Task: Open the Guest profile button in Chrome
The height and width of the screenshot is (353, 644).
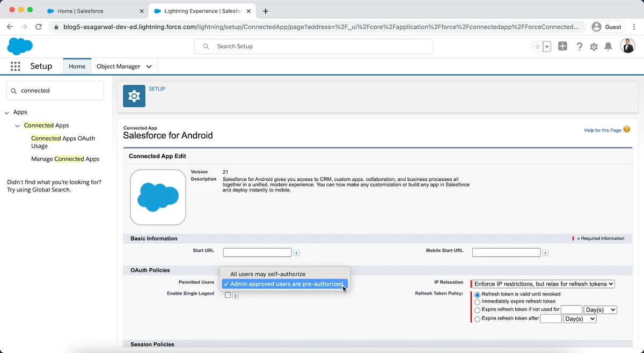Action: tap(607, 27)
